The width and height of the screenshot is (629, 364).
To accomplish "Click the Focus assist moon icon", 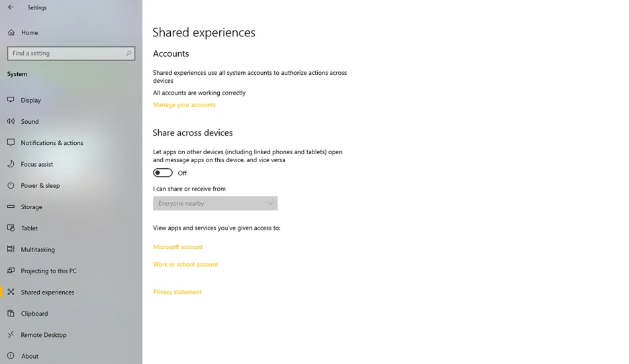I will click(x=11, y=163).
